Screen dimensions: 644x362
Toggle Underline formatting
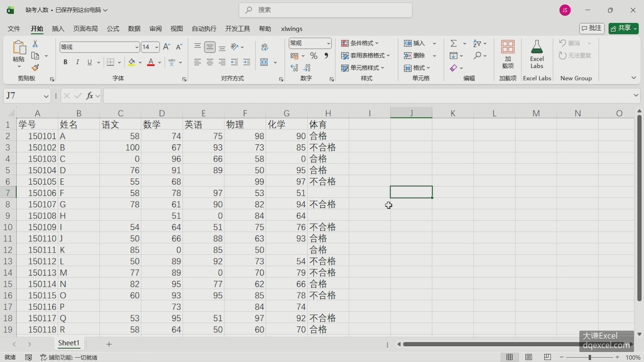click(90, 62)
